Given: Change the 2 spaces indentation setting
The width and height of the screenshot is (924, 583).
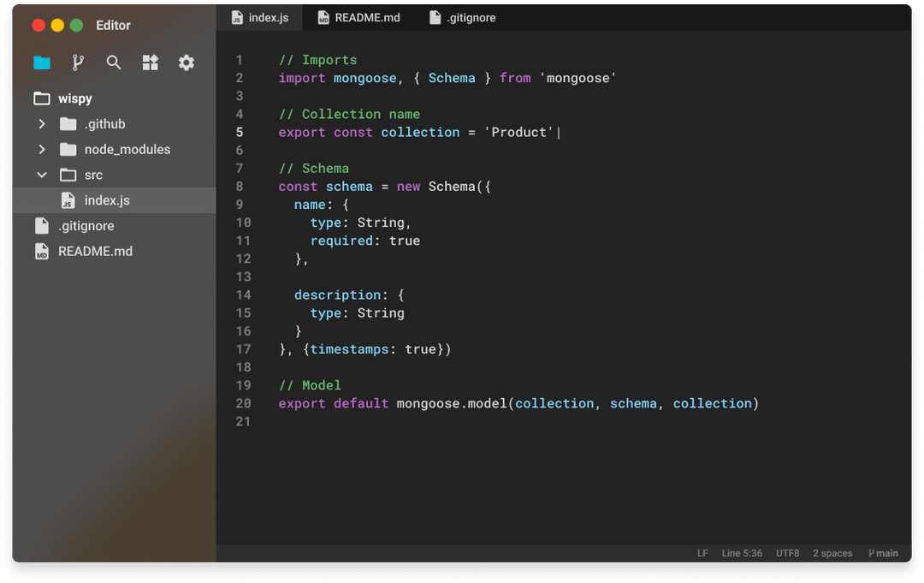Looking at the screenshot, I should (x=832, y=553).
